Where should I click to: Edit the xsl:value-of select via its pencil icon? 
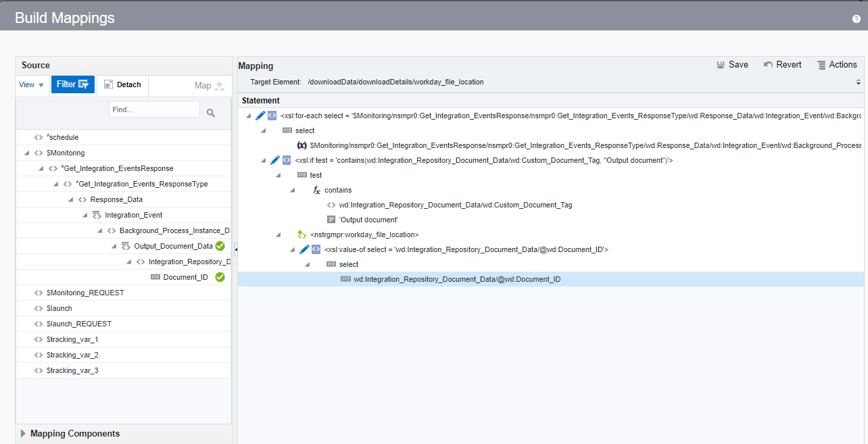pos(304,249)
